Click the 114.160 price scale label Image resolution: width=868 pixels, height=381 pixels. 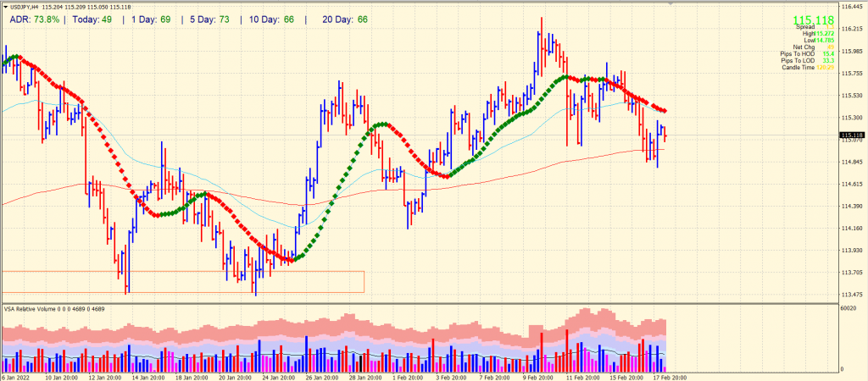pos(850,228)
